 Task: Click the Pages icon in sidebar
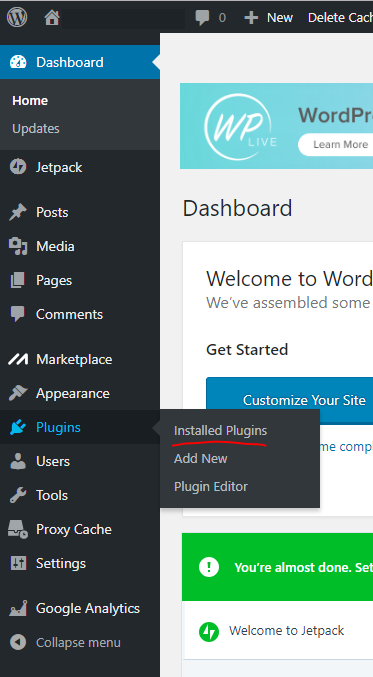click(18, 281)
